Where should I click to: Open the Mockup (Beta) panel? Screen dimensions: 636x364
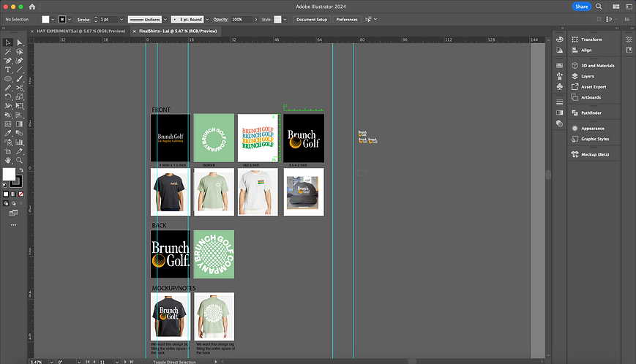pyautogui.click(x=594, y=154)
